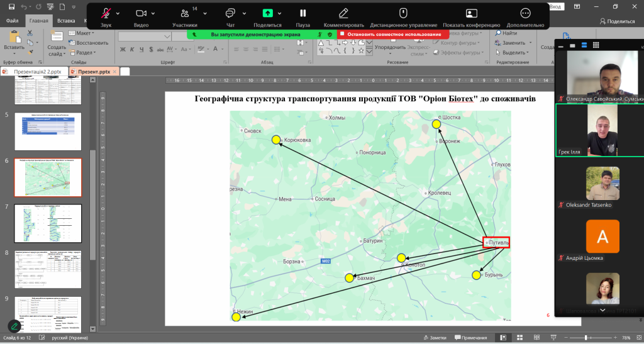Toggle text shadow S
Image resolution: width=644 pixels, height=344 pixels.
point(151,49)
